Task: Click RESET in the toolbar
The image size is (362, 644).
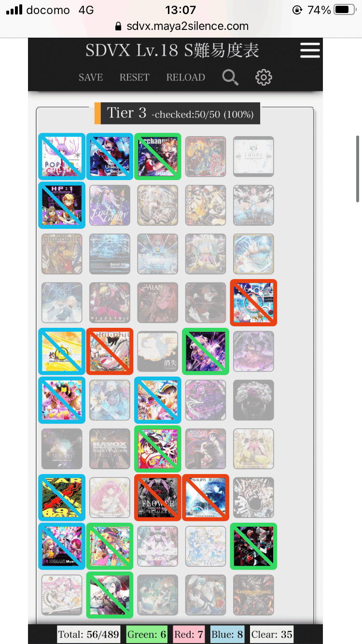Action: pos(135,77)
